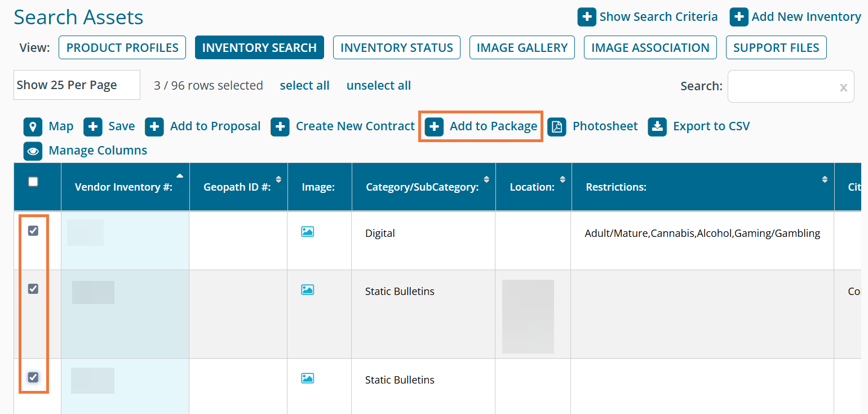Screen dimensions: 868x414
Task: Click the Add to Package plus icon
Action: pyautogui.click(x=434, y=127)
